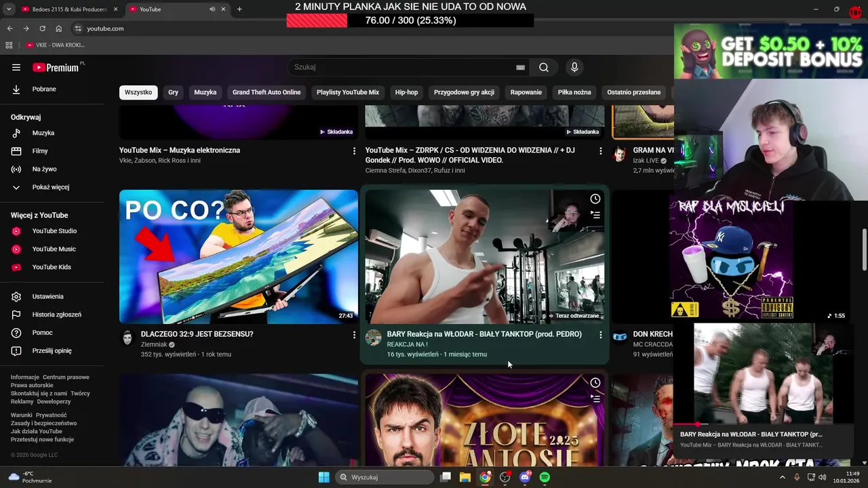Open options menu for ZDRPK / CS mix
868x488 pixels.
pos(600,151)
